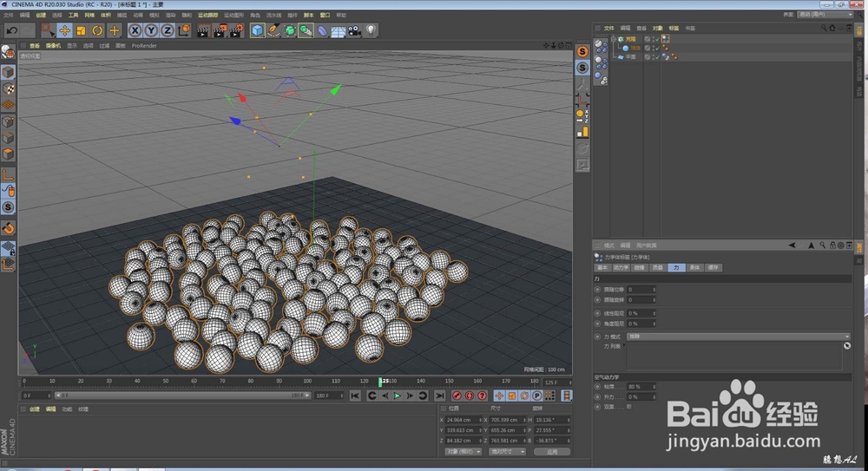The height and width of the screenshot is (471, 868).
Task: Select the Live Selection tool
Action: tap(48, 30)
